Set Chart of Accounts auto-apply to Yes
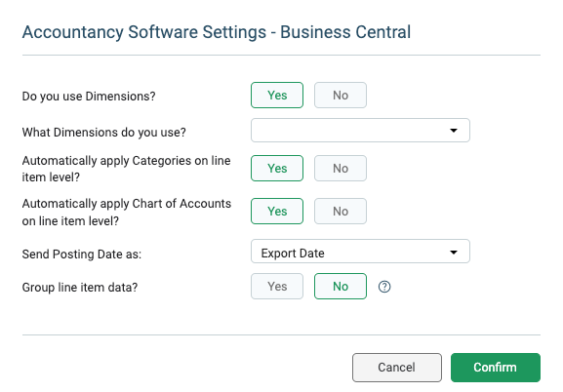Viewport: 563px width, 392px height. (x=277, y=211)
